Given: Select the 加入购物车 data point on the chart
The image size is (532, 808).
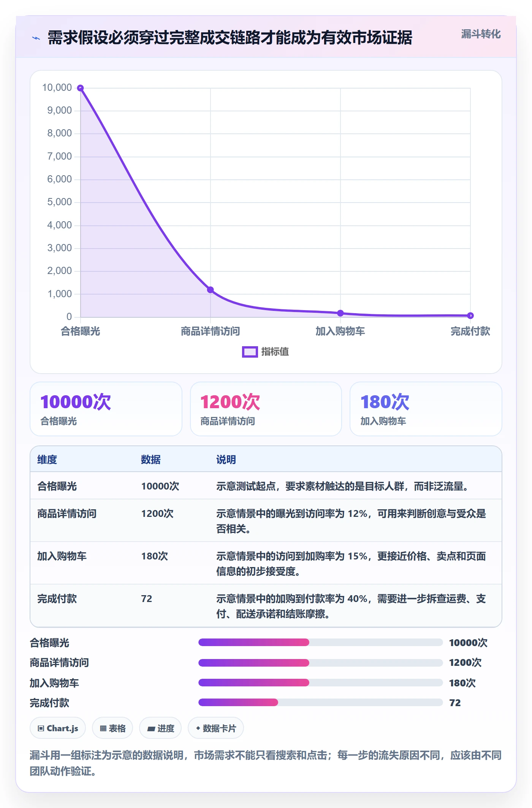Looking at the screenshot, I should coord(340,313).
